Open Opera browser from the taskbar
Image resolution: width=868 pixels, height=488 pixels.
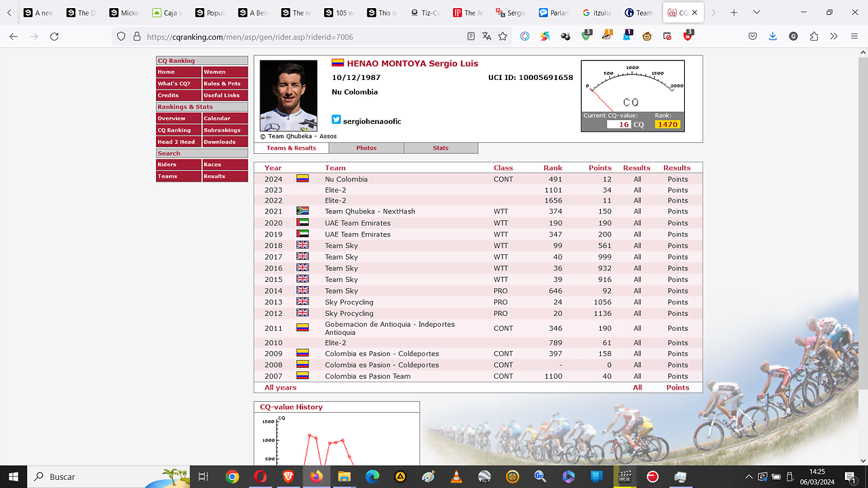(x=260, y=476)
